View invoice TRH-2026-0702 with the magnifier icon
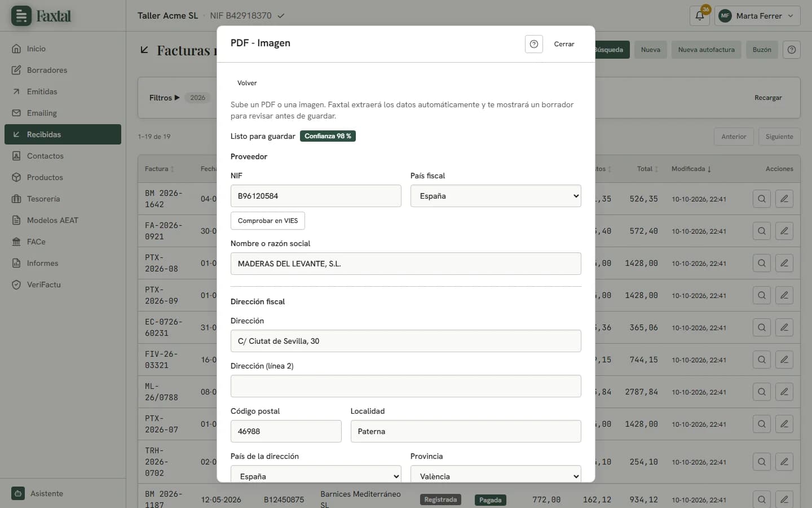 click(762, 462)
